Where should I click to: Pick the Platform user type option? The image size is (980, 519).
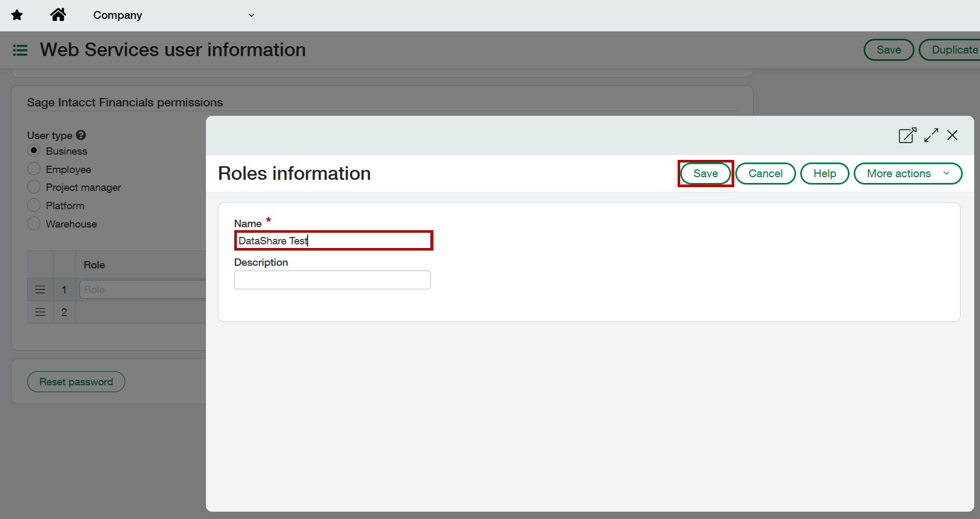(x=34, y=206)
